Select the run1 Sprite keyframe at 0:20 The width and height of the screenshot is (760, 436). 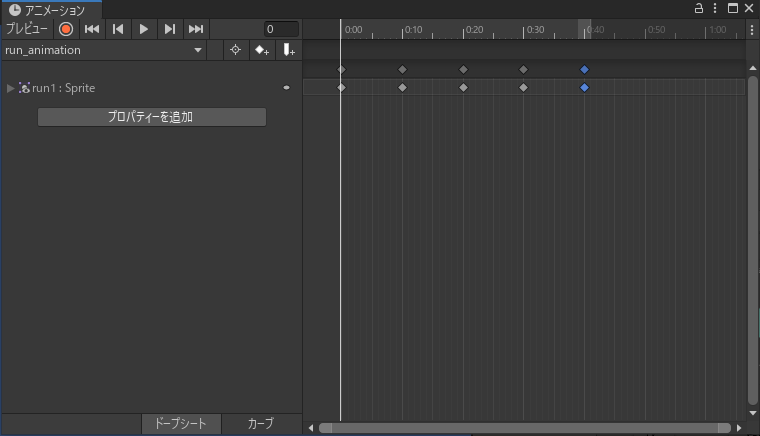(x=463, y=88)
